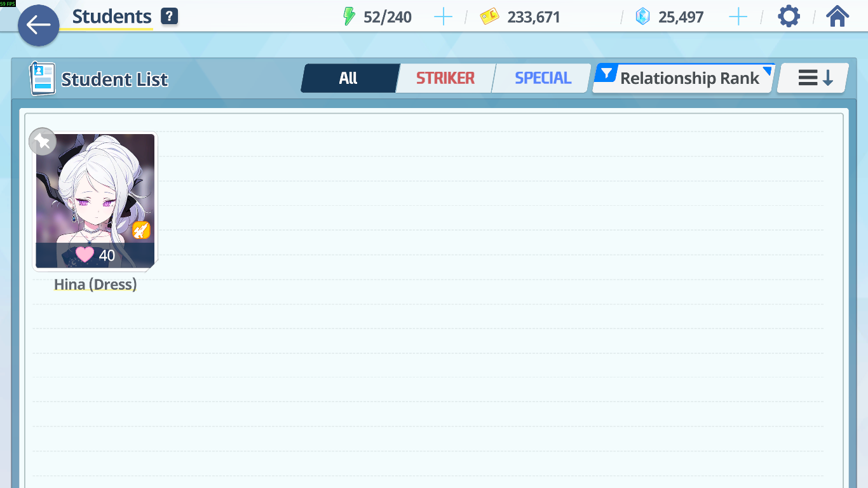Buy pyroxene with the plus button
The width and height of the screenshot is (868, 488).
point(738,17)
